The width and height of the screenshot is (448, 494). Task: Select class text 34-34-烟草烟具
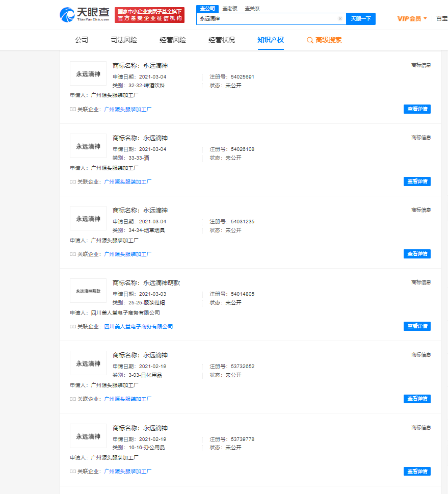tap(146, 230)
